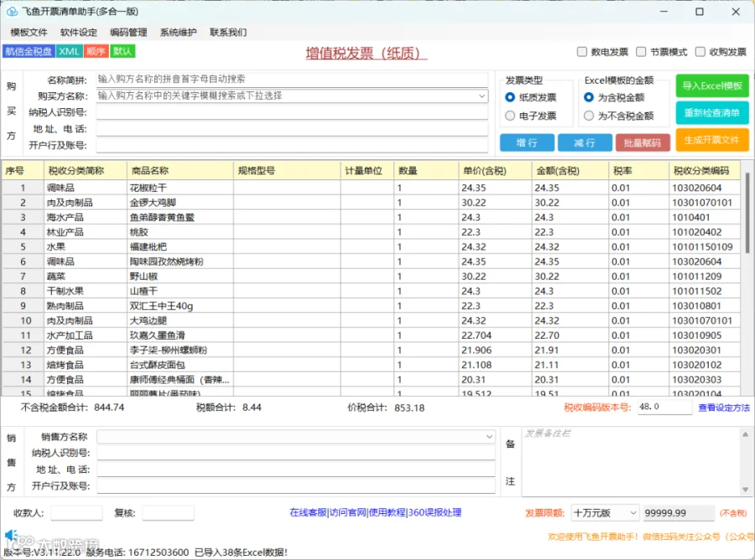Select the 电子发票 radio button
Screen dimensions: 755x560
tap(510, 116)
